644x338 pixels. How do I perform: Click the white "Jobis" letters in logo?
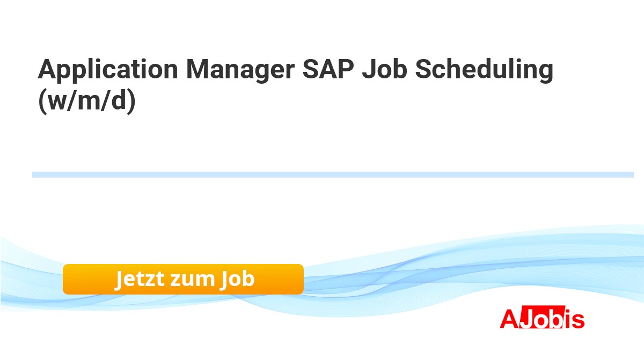click(542, 319)
